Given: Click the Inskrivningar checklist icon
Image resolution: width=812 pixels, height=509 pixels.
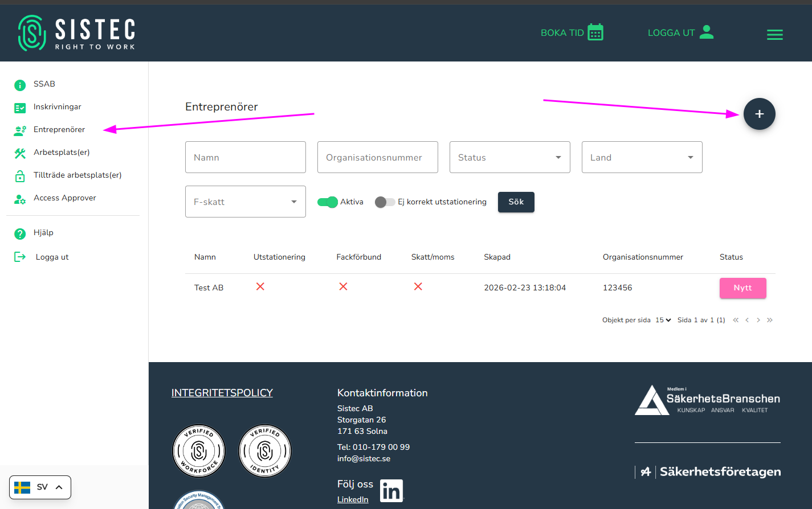Looking at the screenshot, I should coord(20,108).
